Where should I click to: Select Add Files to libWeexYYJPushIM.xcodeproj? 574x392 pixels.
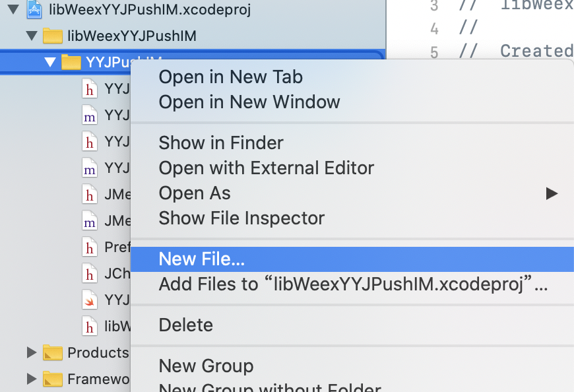pos(352,284)
